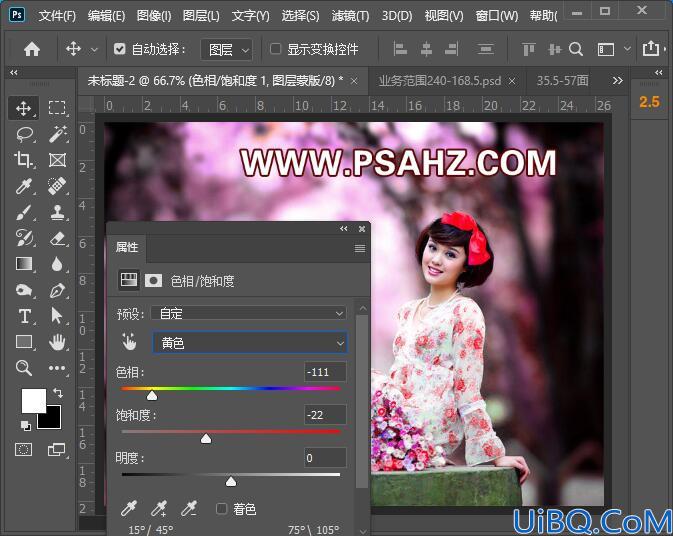Select the 属性 panel tab
The height and width of the screenshot is (536, 673).
127,247
